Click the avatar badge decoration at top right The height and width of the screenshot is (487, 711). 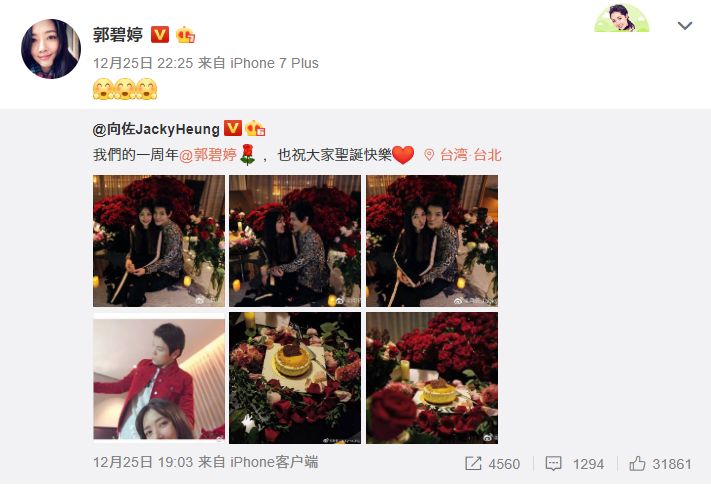[622, 18]
